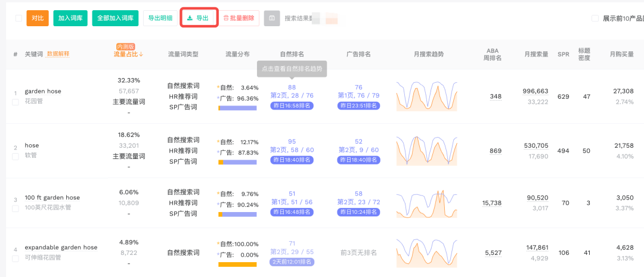644x277 pixels.
Task: Open 100 ft garden hose trend chart
Action: tap(427, 203)
